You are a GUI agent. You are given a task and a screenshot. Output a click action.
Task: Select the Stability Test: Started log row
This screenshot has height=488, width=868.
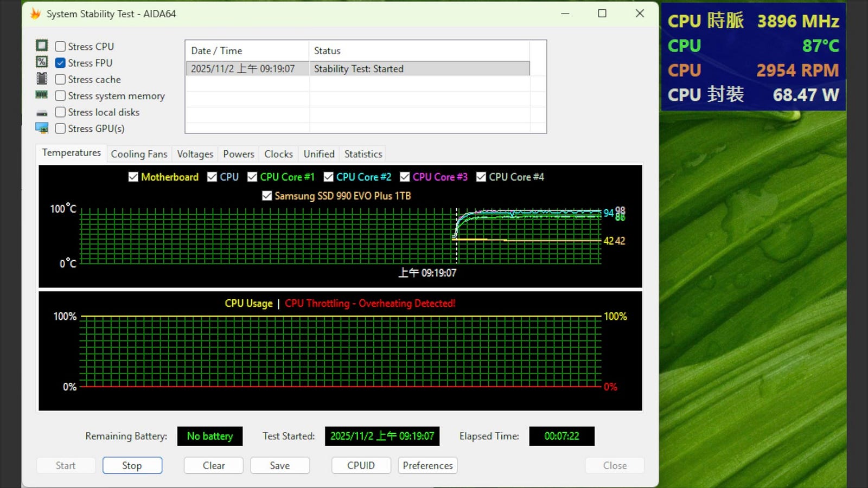click(x=358, y=69)
